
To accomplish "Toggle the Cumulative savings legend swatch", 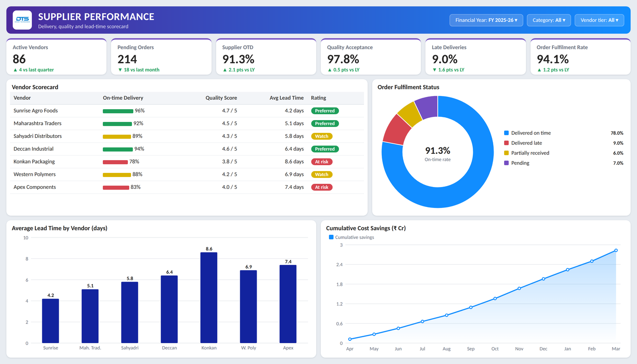I will click(x=331, y=237).
